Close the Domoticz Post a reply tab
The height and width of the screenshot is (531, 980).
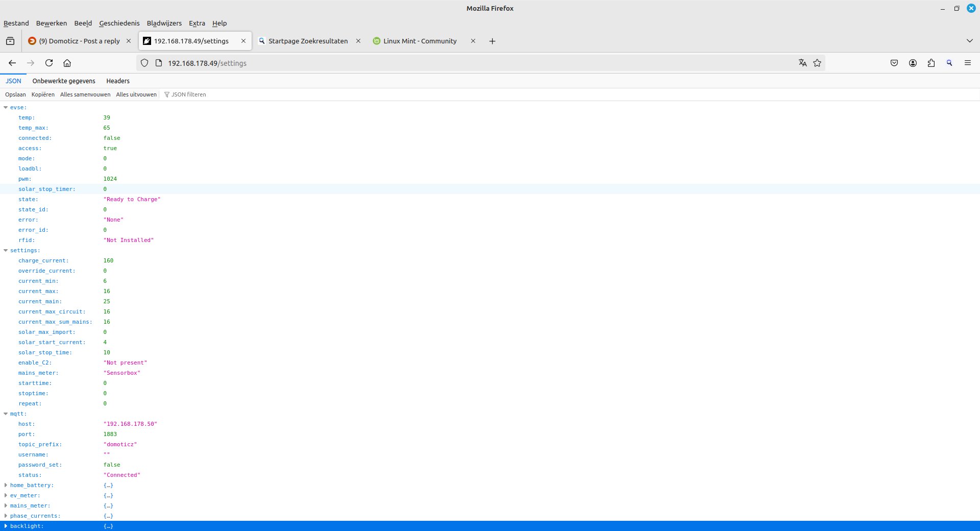[x=129, y=41]
